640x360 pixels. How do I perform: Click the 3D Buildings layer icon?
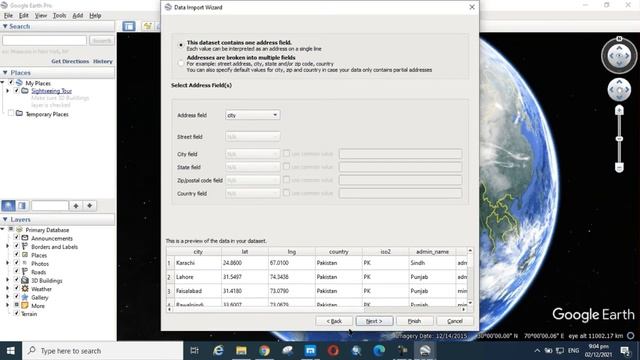point(25,280)
